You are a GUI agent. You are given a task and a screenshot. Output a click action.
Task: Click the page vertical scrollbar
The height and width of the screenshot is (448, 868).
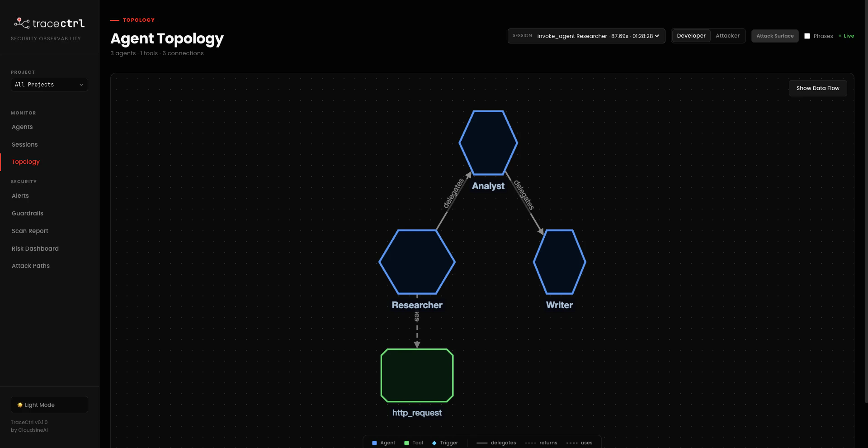[866, 201]
